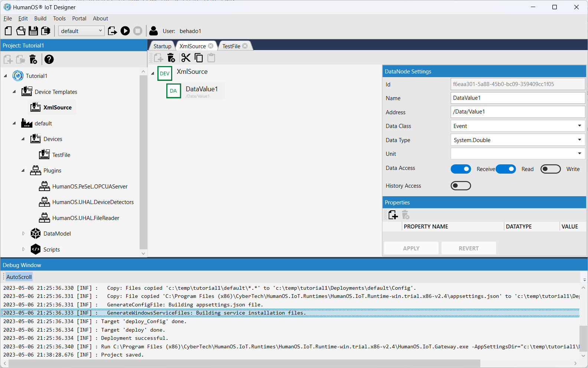Open the Build menu
This screenshot has height=368, width=588.
pyautogui.click(x=40, y=19)
